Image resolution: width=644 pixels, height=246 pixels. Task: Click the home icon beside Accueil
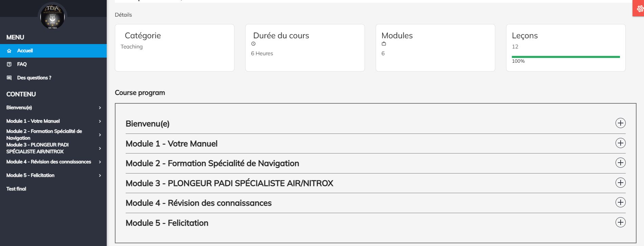9,51
